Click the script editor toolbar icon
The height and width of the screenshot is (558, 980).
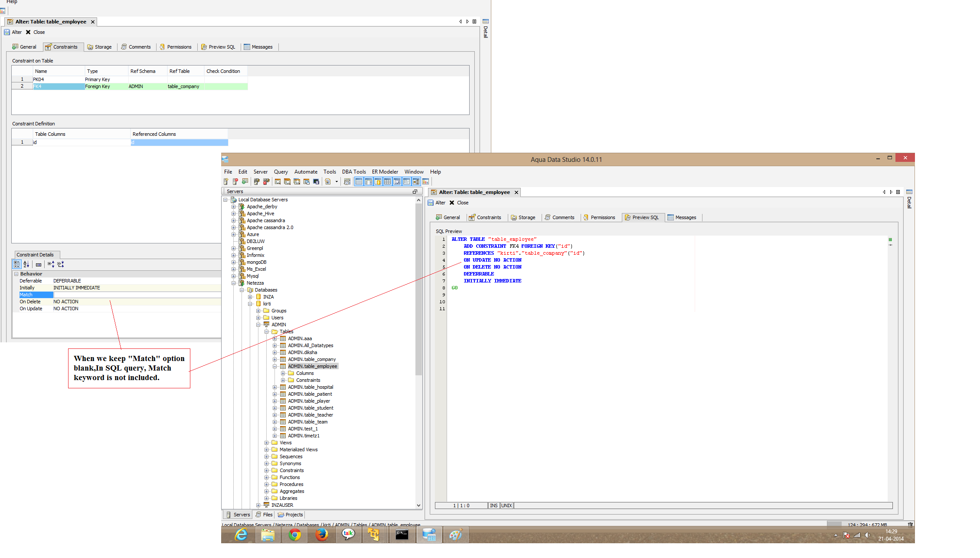tap(328, 182)
